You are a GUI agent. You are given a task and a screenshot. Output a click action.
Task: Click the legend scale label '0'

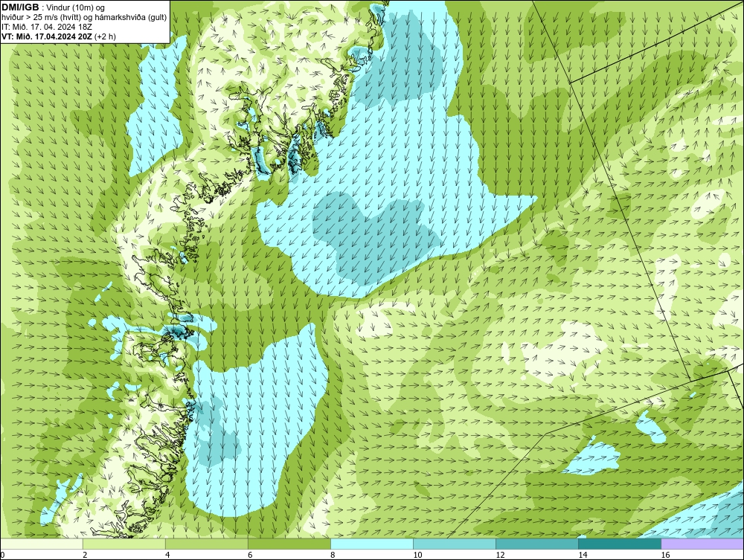[2, 555]
